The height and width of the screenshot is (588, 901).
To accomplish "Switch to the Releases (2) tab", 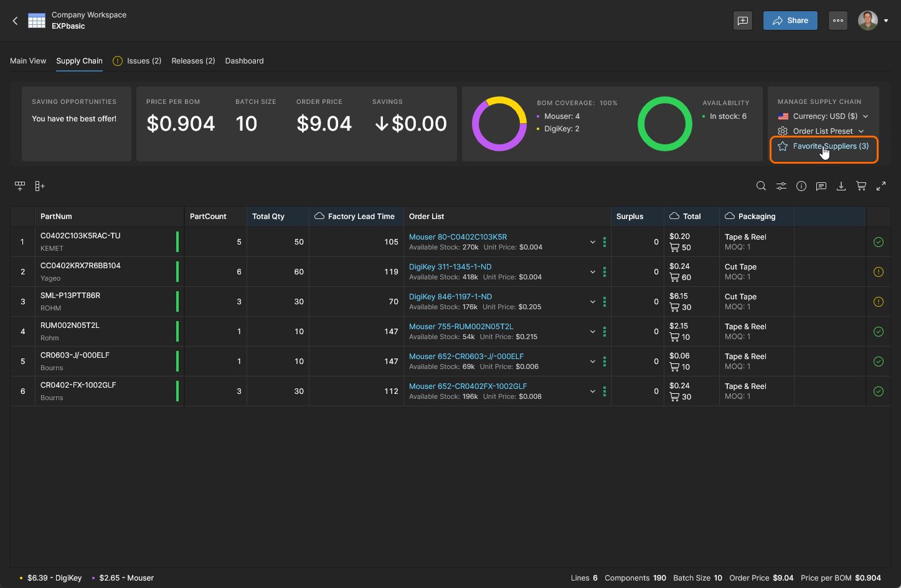I will (x=193, y=61).
